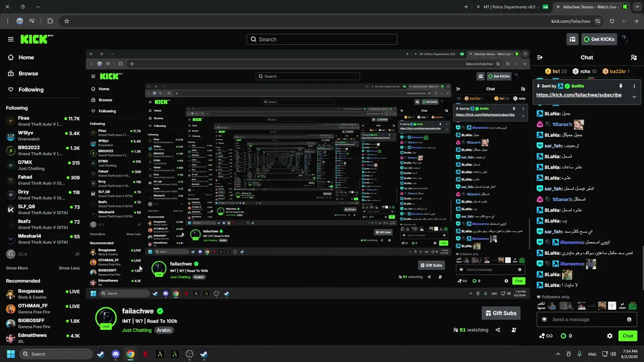Open Fahad channel in Following list
644x362 pixels.
(43, 180)
